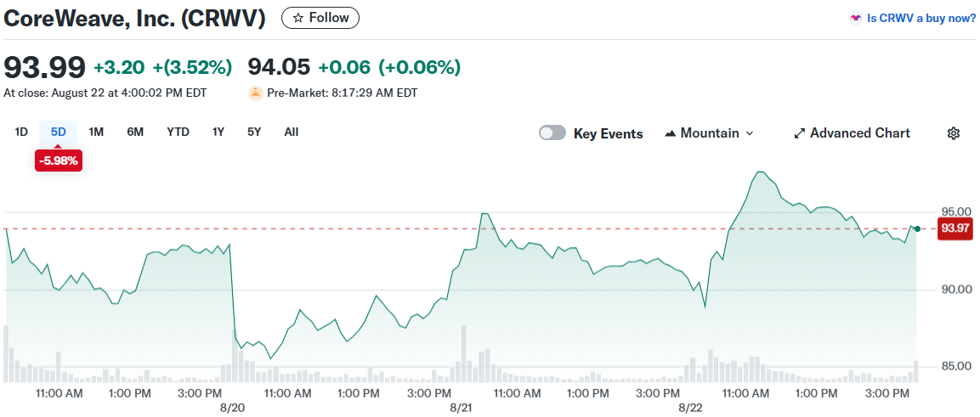Select the 1D time range tab
The image size is (980, 417).
[x=21, y=132]
